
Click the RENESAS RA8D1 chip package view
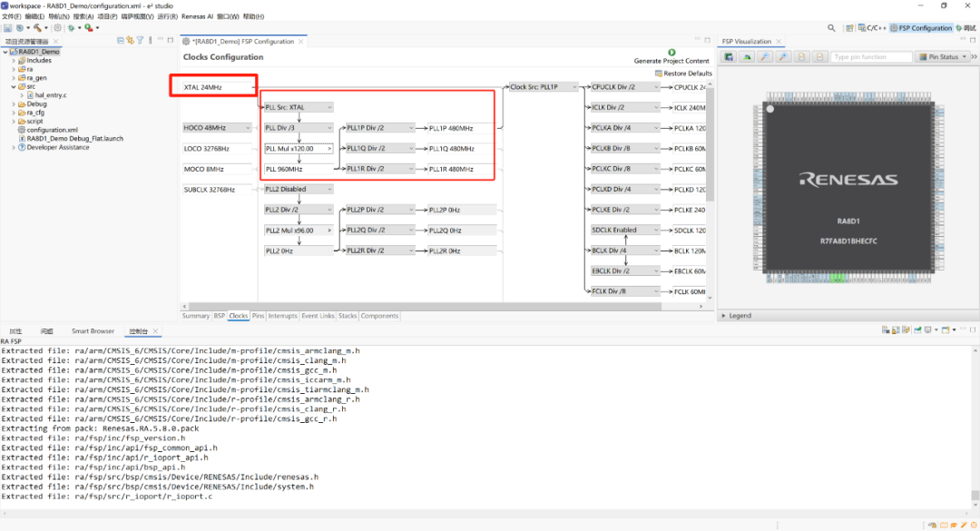click(848, 187)
